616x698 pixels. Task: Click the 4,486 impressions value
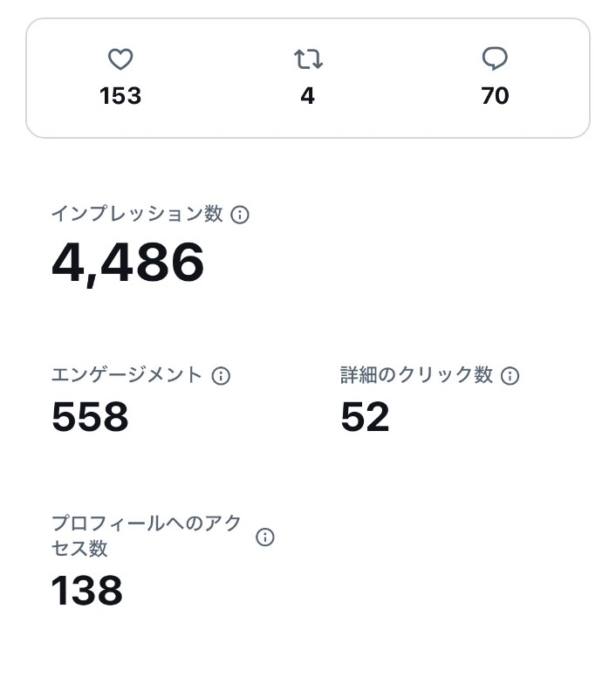click(x=127, y=263)
